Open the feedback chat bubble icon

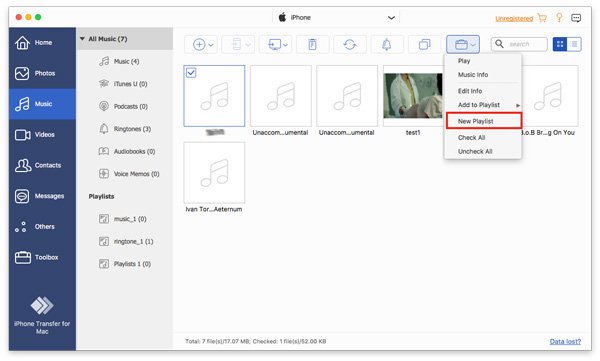click(576, 18)
